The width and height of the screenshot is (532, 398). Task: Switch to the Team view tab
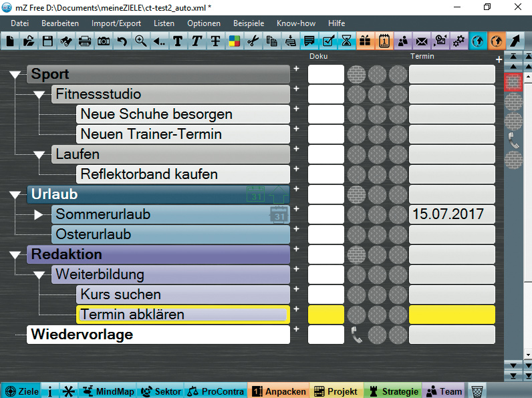(444, 391)
